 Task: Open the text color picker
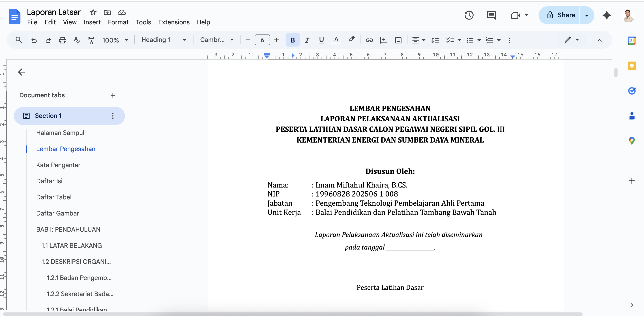[x=336, y=40]
